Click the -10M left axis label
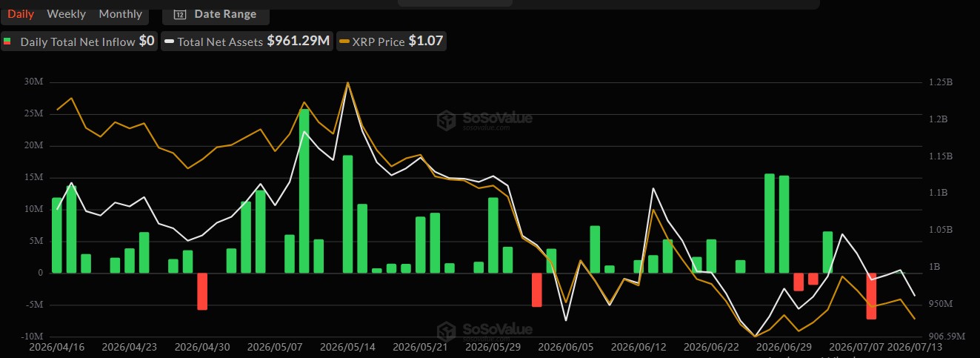 pyautogui.click(x=32, y=336)
